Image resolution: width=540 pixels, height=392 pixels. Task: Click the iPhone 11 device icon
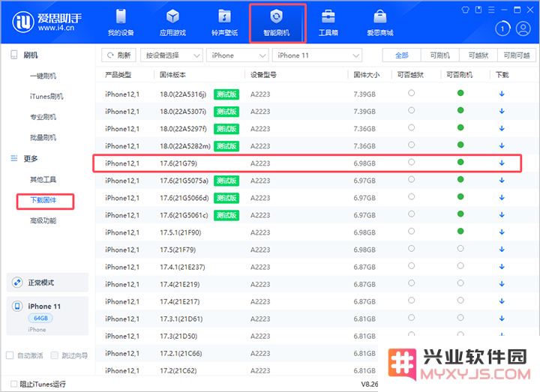pyautogui.click(x=17, y=306)
